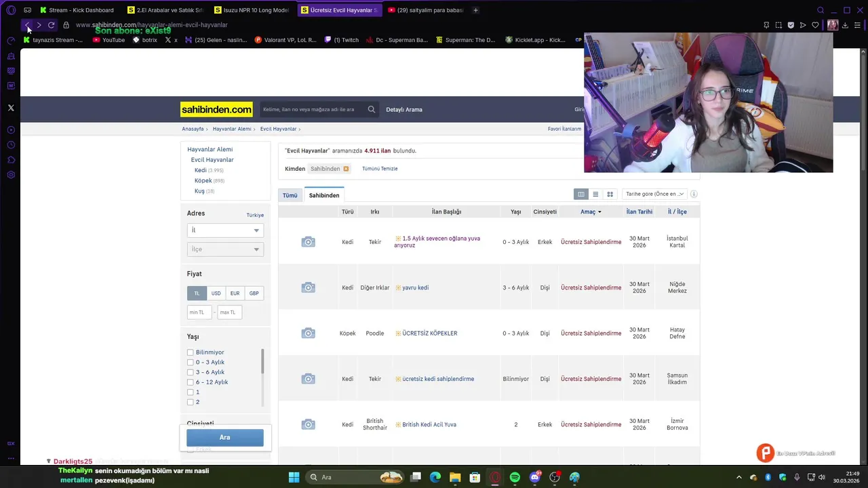The width and height of the screenshot is (868, 488).
Task: Select GBP currency toggle
Action: (254, 293)
